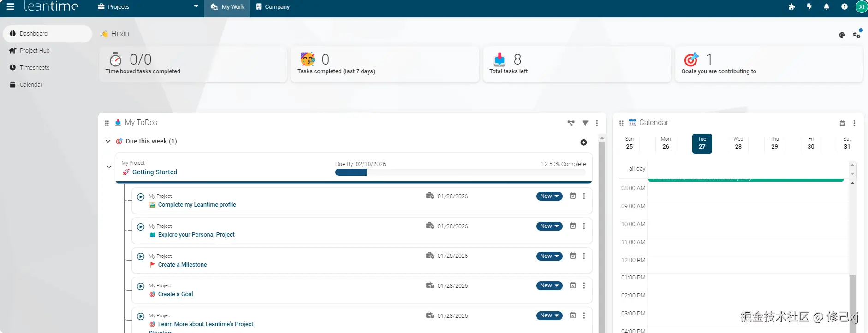Collapse the Due this week group
The image size is (868, 333).
point(108,141)
